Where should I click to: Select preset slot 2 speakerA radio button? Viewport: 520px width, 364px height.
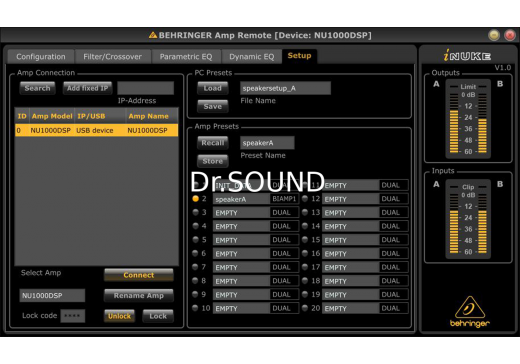(x=195, y=199)
